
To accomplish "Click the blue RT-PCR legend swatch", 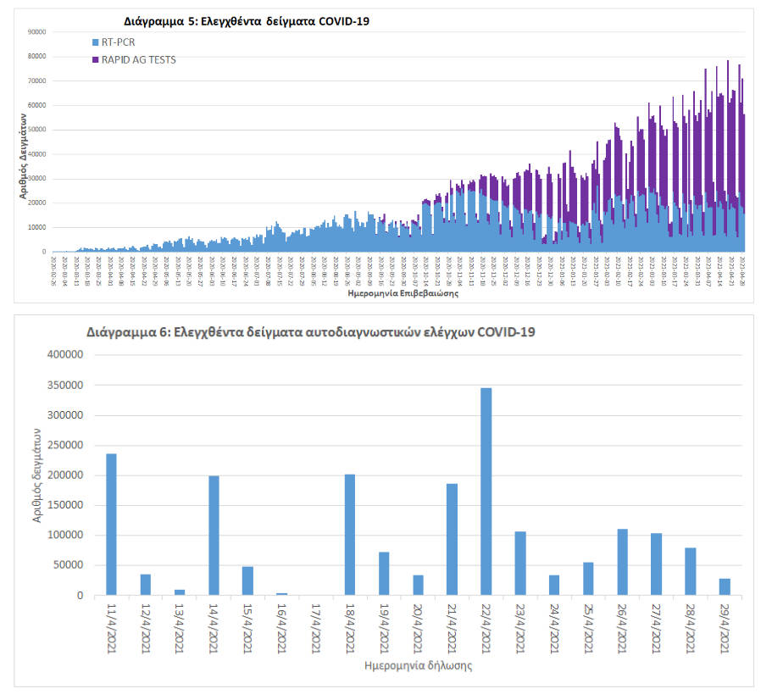I will (95, 42).
